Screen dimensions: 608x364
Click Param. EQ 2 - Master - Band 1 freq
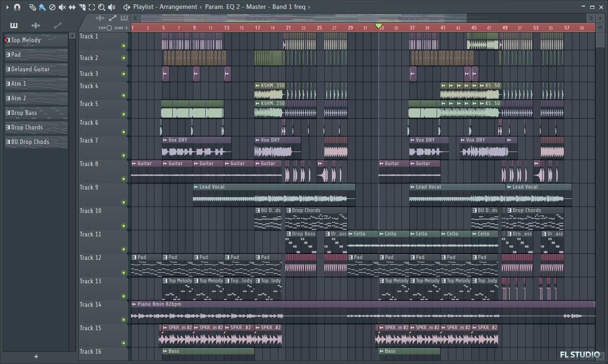(x=255, y=7)
